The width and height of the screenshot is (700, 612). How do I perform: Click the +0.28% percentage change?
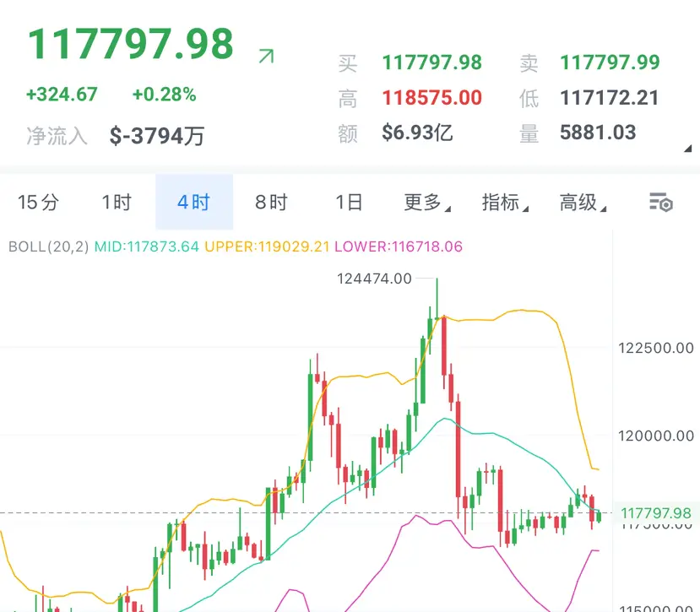[165, 95]
